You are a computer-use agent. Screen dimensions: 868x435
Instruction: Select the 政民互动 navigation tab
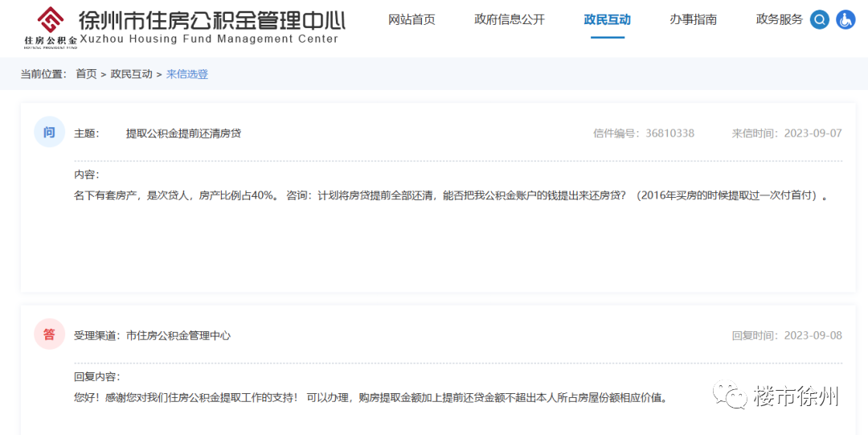click(x=608, y=20)
